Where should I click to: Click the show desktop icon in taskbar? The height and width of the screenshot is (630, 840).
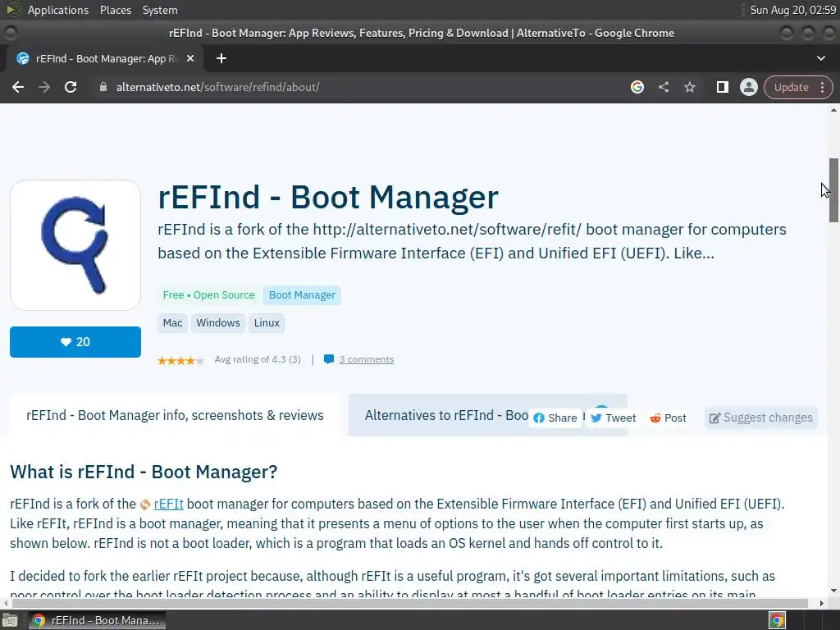click(10, 620)
